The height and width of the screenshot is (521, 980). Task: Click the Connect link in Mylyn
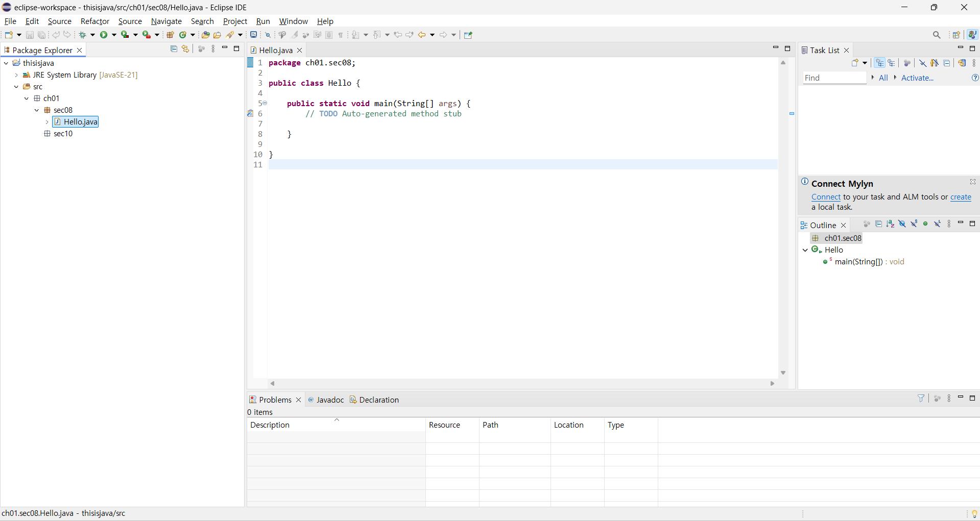[x=826, y=197]
